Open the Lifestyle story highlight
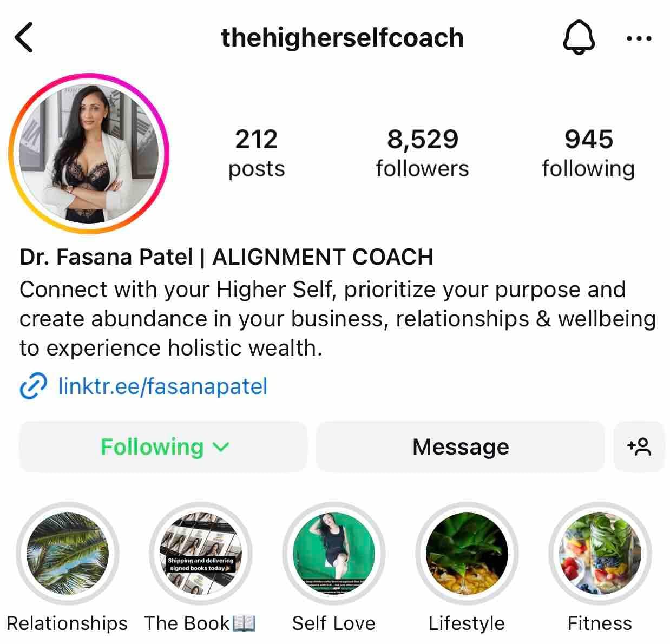This screenshot has width=670, height=644. [467, 553]
